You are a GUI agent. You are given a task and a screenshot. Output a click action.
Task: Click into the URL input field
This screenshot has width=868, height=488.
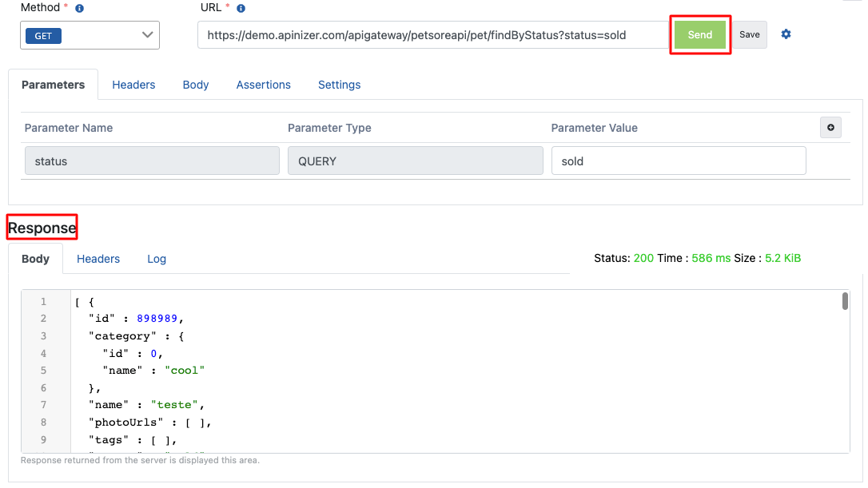432,35
